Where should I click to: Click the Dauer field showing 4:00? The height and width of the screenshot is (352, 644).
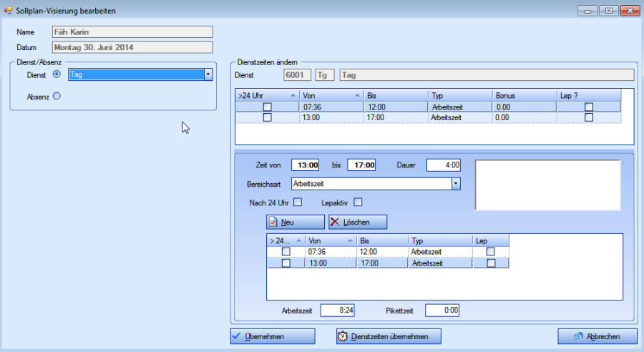coord(444,165)
